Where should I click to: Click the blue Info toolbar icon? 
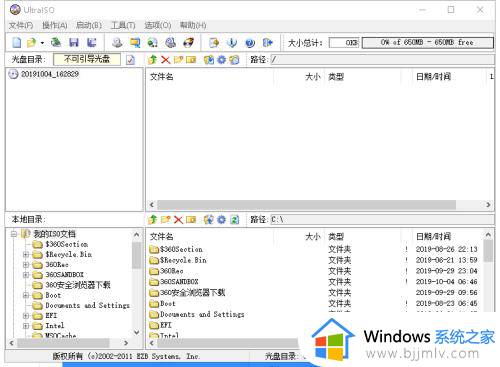pos(232,43)
